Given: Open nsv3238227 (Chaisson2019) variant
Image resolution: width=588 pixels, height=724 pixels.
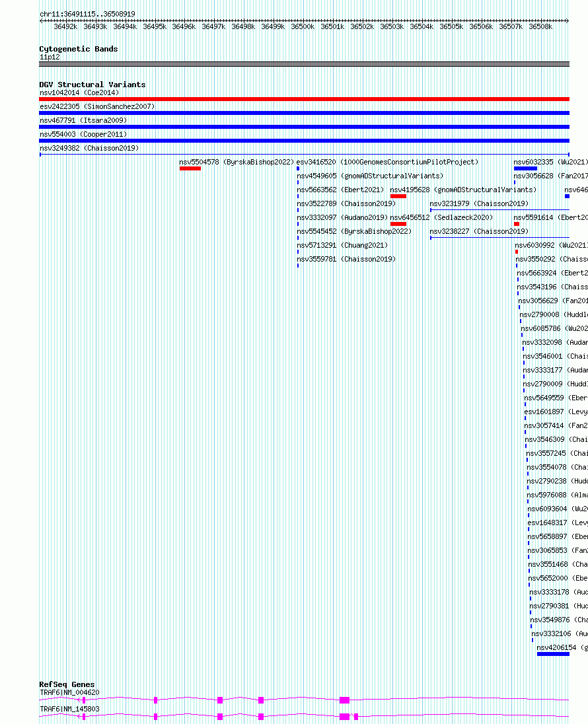Looking at the screenshot, I should point(479,231).
